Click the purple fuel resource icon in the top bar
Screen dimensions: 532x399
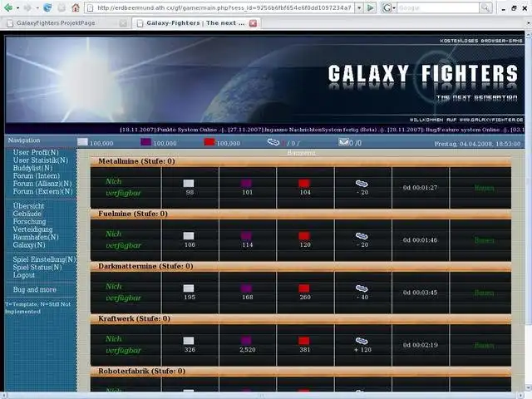[x=146, y=142]
